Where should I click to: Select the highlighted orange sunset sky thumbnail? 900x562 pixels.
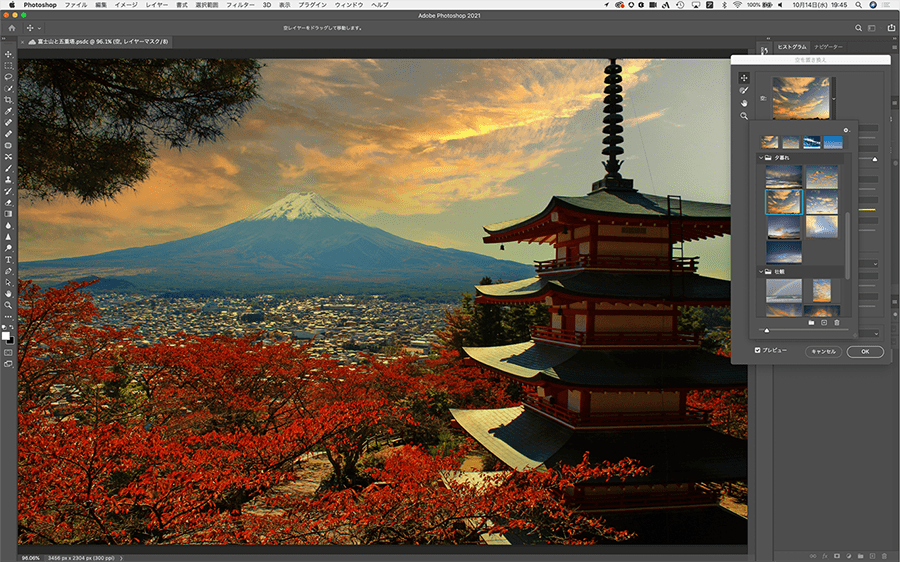coord(783,202)
